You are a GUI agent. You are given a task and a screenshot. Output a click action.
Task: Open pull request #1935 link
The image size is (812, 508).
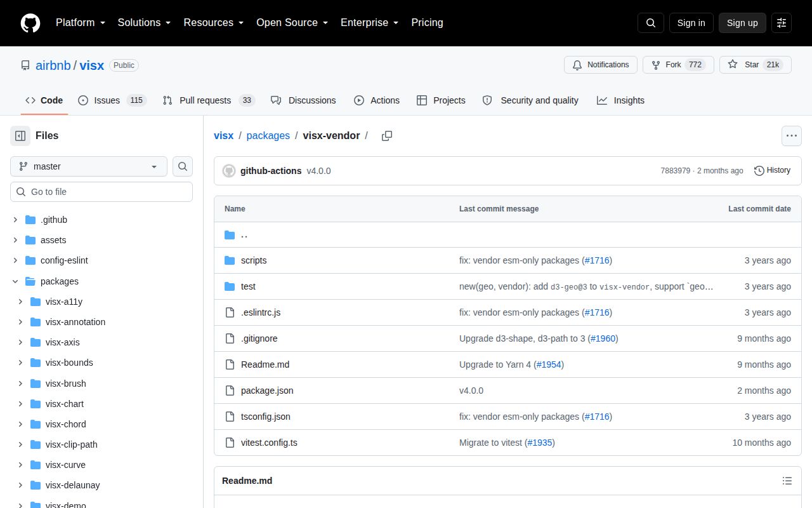[x=540, y=443]
